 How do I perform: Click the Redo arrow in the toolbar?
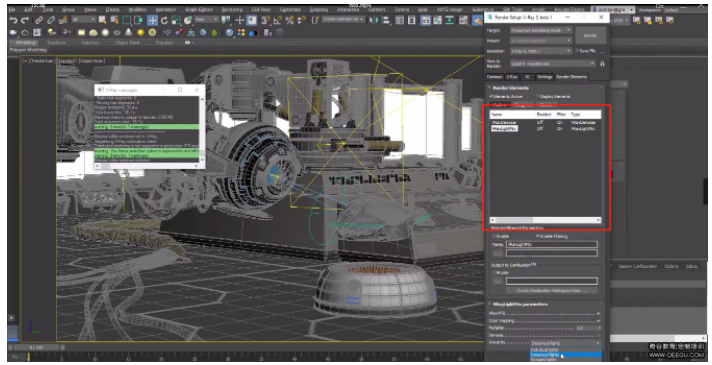point(25,20)
